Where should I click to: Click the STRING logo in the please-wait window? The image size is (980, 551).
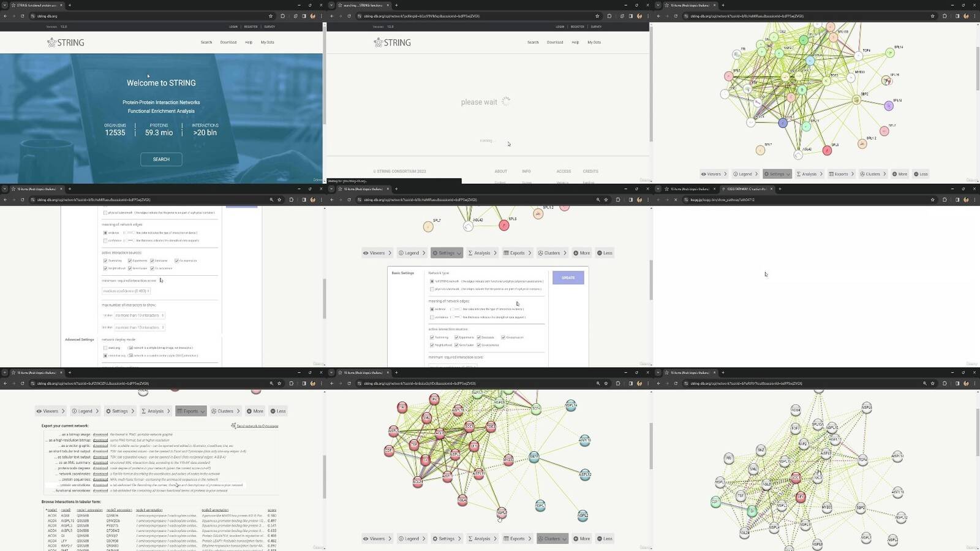[x=392, y=42]
